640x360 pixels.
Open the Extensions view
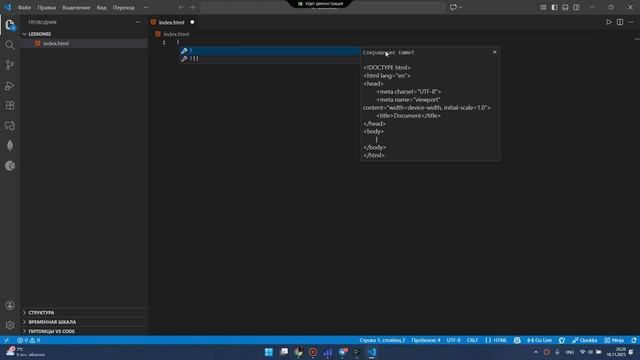click(x=10, y=105)
